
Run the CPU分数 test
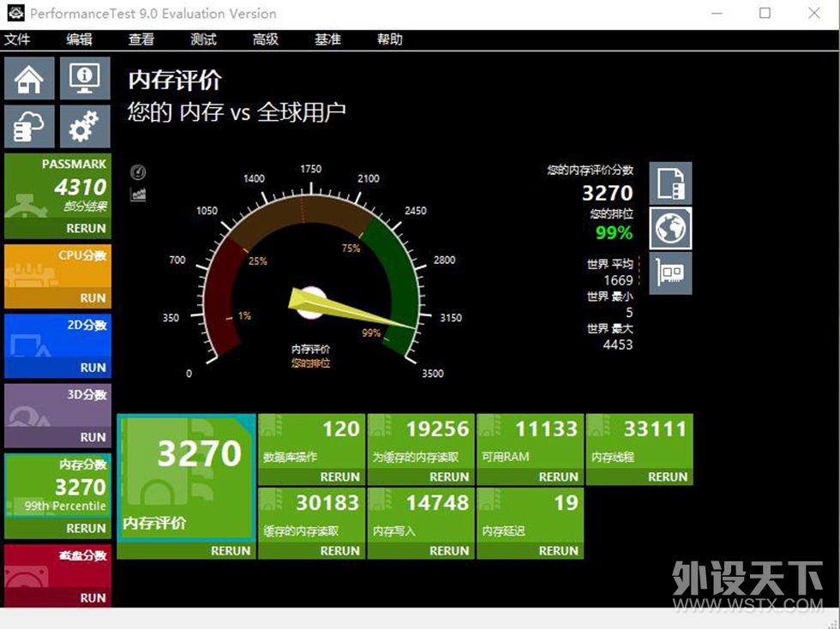point(93,298)
